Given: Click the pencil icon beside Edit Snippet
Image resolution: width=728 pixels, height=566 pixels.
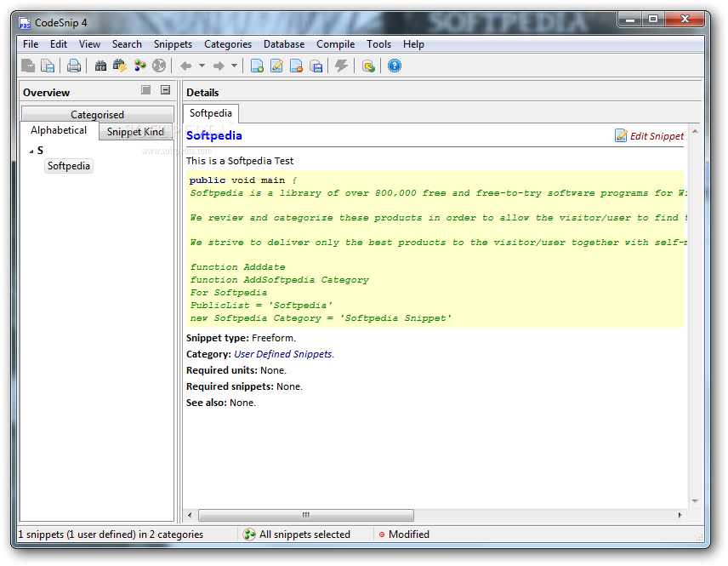Looking at the screenshot, I should pos(621,135).
